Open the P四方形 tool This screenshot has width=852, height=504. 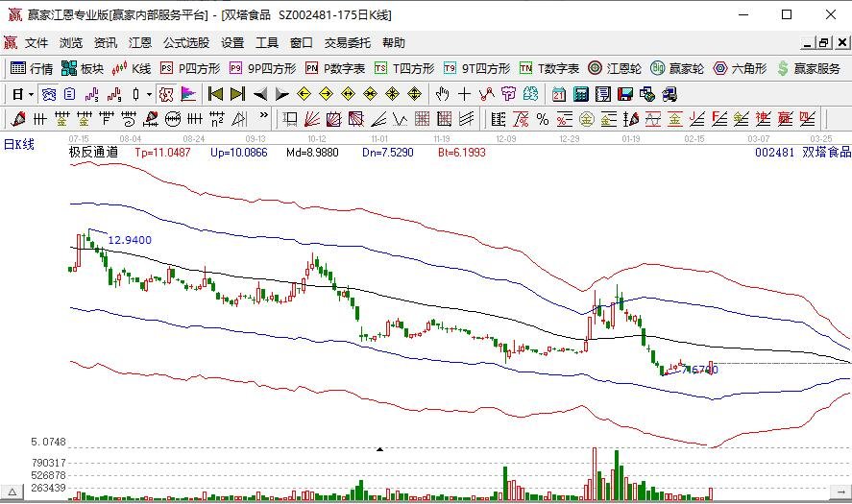(190, 68)
